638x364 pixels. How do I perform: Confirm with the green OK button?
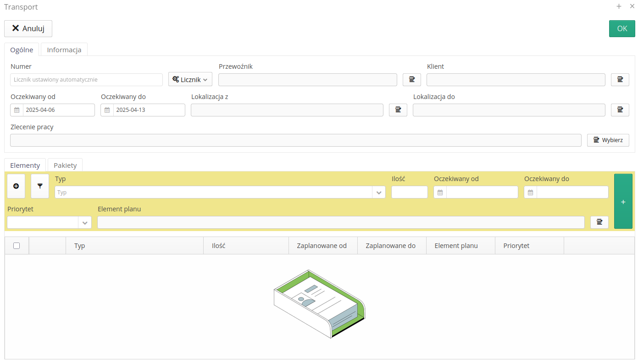click(621, 28)
